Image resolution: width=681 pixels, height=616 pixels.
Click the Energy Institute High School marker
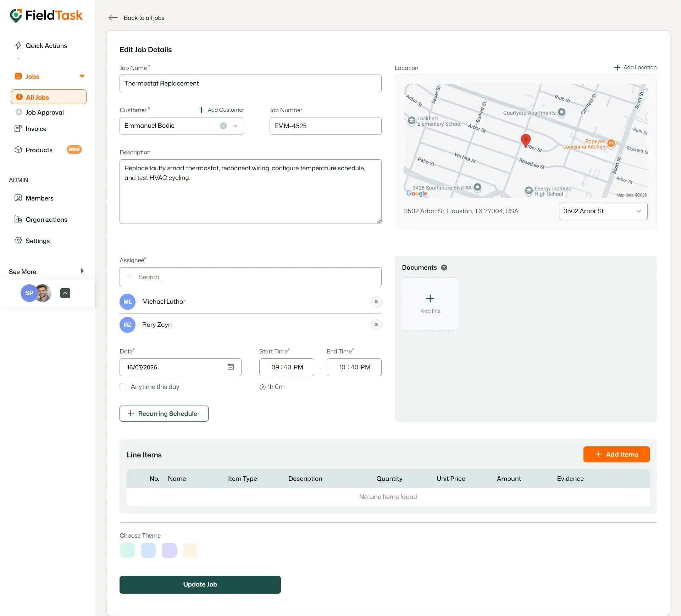529,191
